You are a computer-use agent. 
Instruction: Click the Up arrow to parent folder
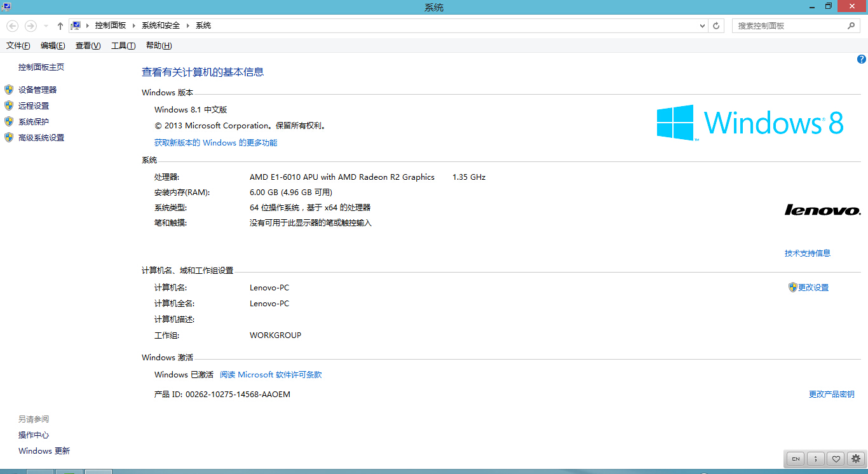click(60, 26)
